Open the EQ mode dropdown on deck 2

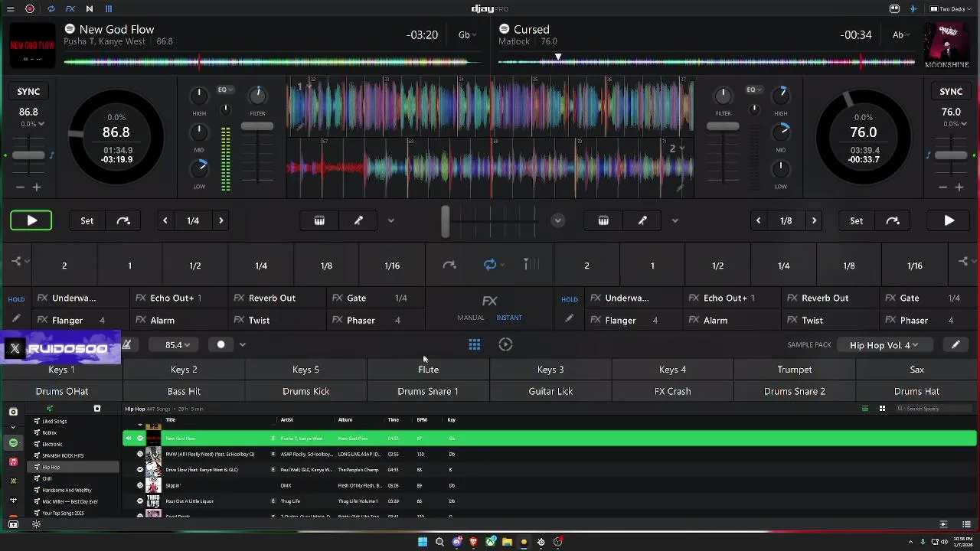755,90
